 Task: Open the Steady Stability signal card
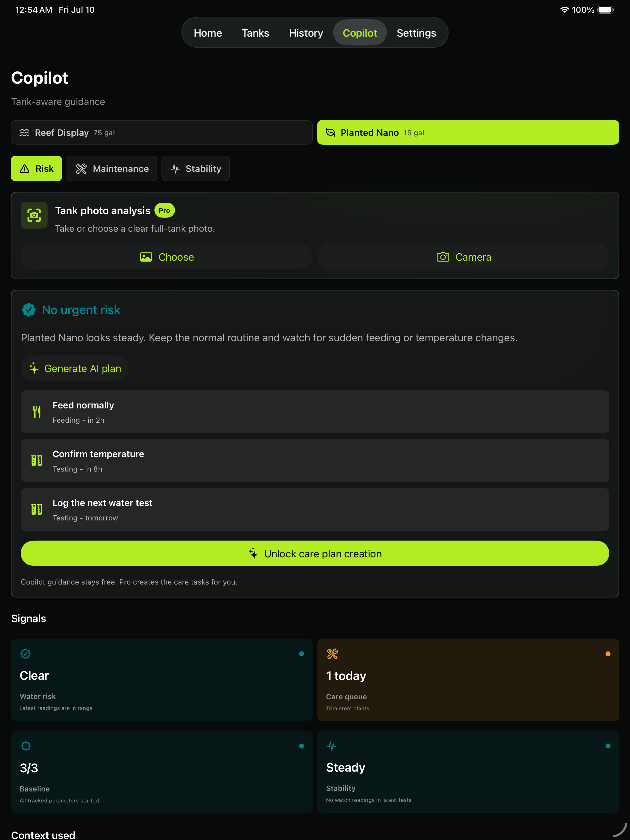point(468,772)
